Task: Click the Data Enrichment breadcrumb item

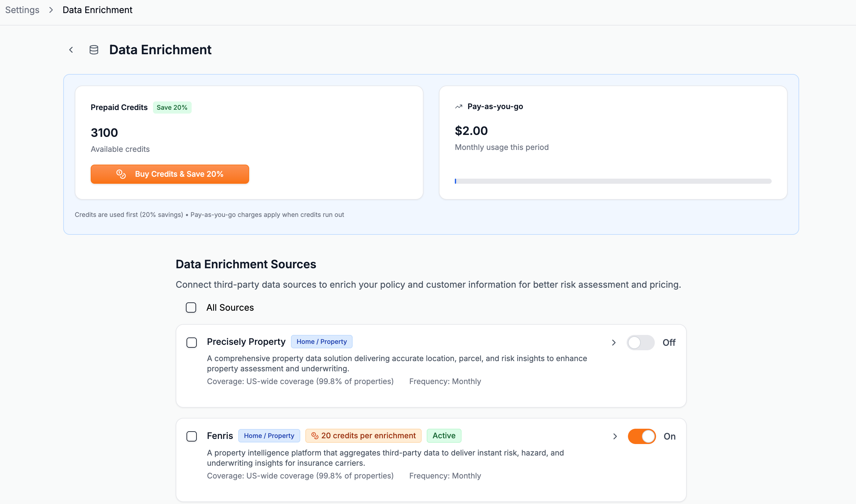Action: pyautogui.click(x=97, y=10)
